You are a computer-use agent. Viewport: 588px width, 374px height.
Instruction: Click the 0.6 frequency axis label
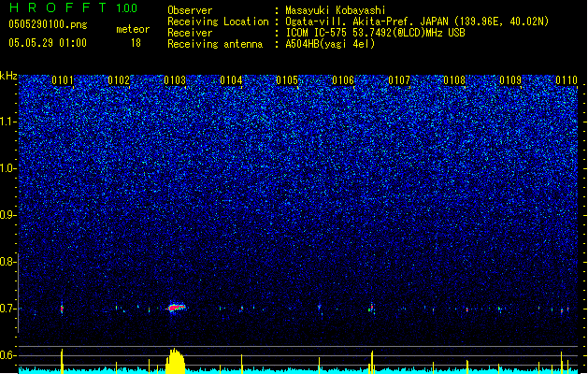tap(8, 355)
